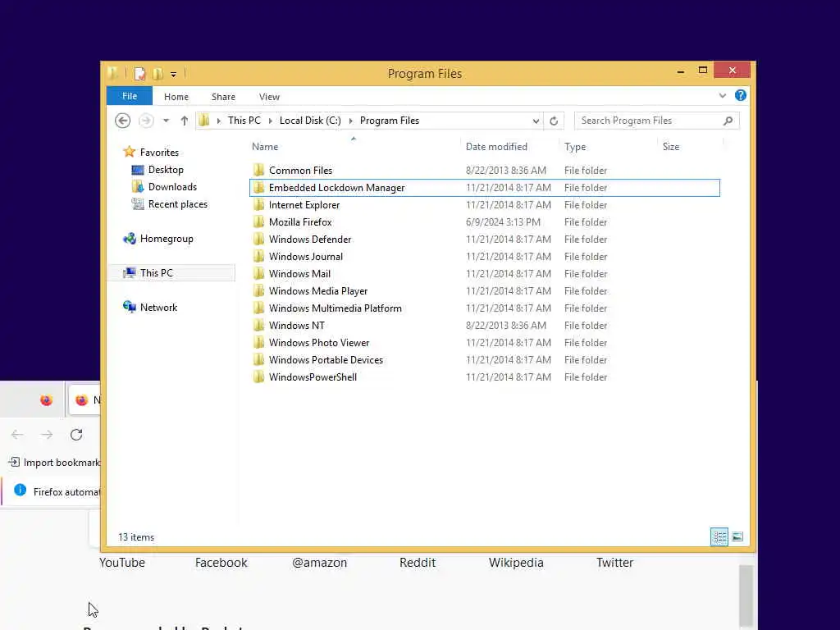Open recent locations dropdown arrow
Image resolution: width=840 pixels, height=630 pixels.
point(166,121)
